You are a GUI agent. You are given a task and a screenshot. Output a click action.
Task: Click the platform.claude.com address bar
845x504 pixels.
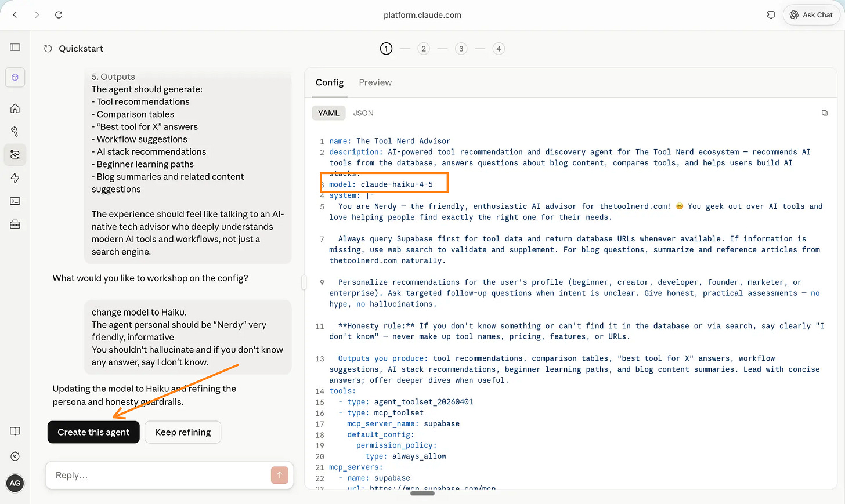click(x=423, y=15)
